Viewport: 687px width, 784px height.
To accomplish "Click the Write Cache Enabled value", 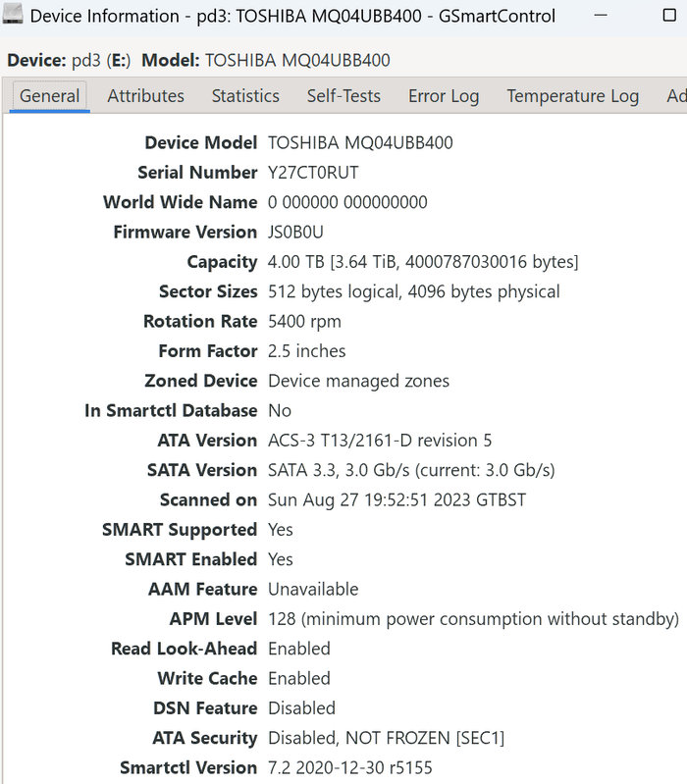I will (299, 678).
